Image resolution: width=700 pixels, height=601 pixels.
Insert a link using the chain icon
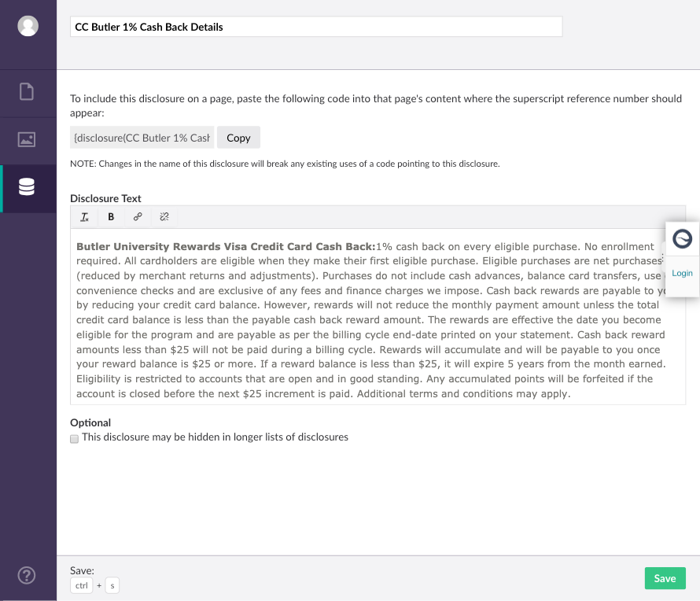(138, 217)
